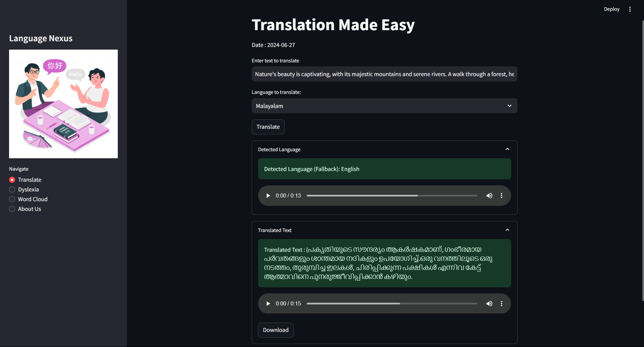Collapse the Detected Language section
644x347 pixels.
507,149
